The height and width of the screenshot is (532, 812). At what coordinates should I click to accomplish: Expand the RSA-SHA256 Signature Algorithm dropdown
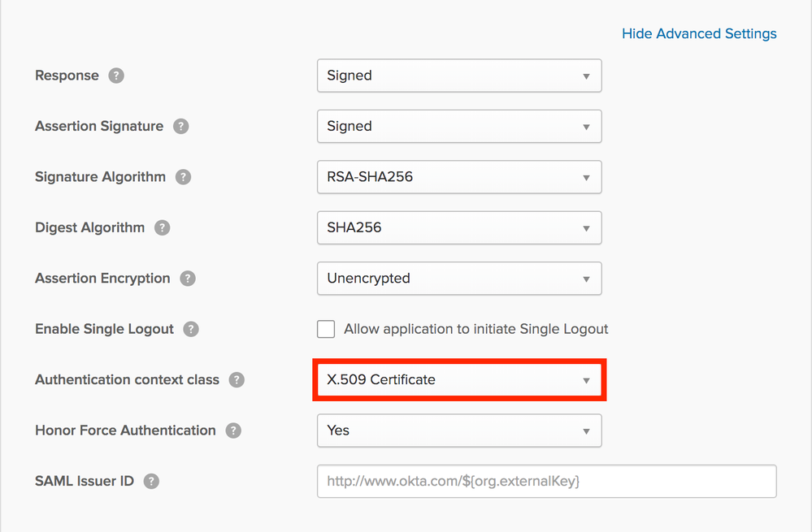[x=459, y=177]
